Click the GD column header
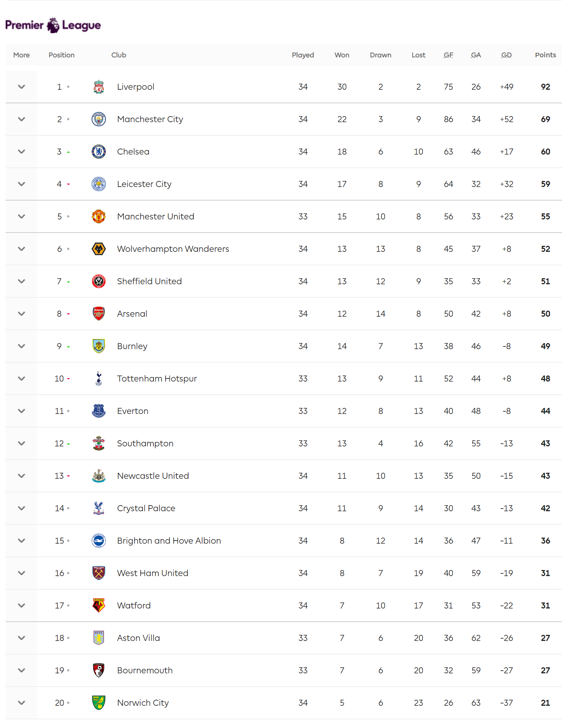562x728 pixels. [x=506, y=55]
